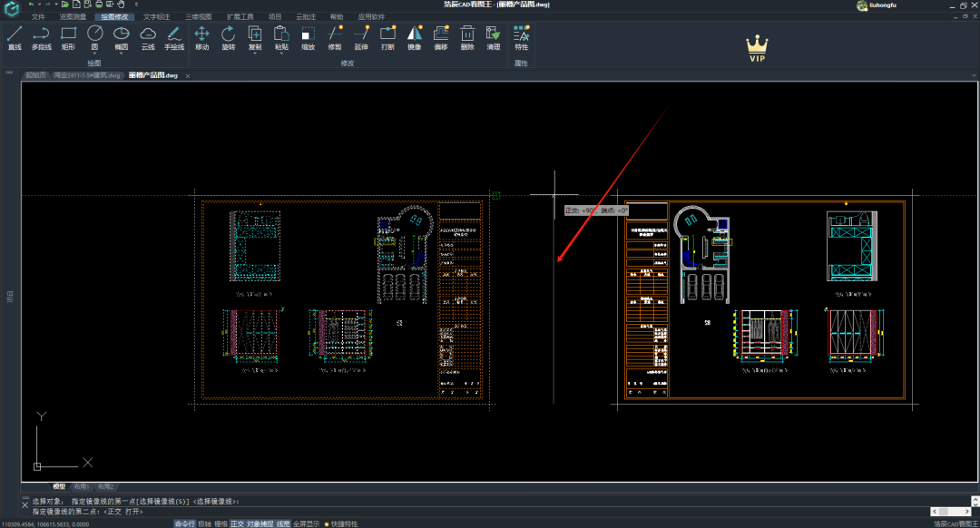Toggle 全屏显示 fullscreen mode
The height and width of the screenshot is (528, 980).
307,523
